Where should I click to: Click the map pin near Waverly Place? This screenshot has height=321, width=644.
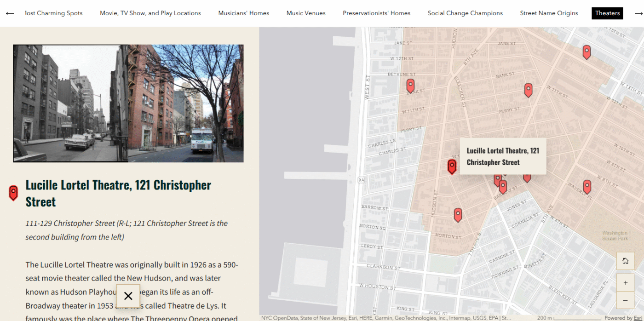[x=587, y=186]
